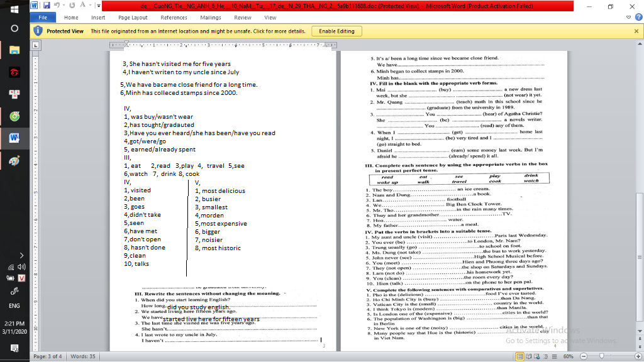Click the volume speaker tray icon

pos(22,266)
